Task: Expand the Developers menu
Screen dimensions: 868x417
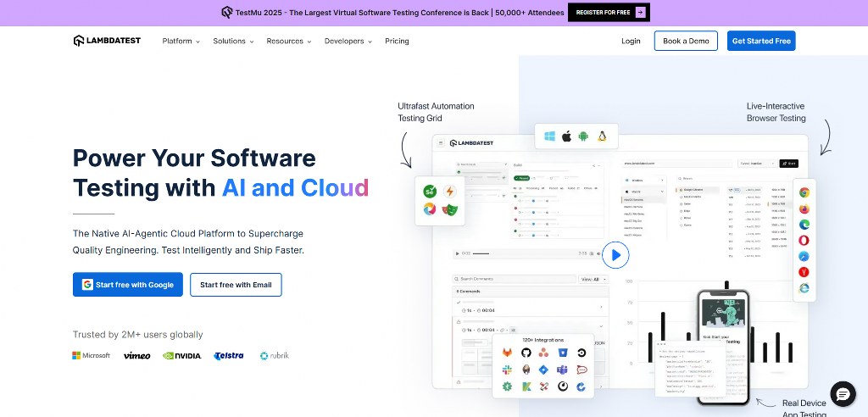Action: pos(348,41)
